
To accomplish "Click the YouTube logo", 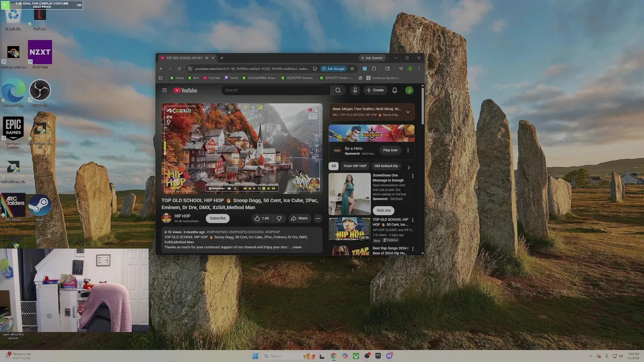I will click(x=185, y=90).
